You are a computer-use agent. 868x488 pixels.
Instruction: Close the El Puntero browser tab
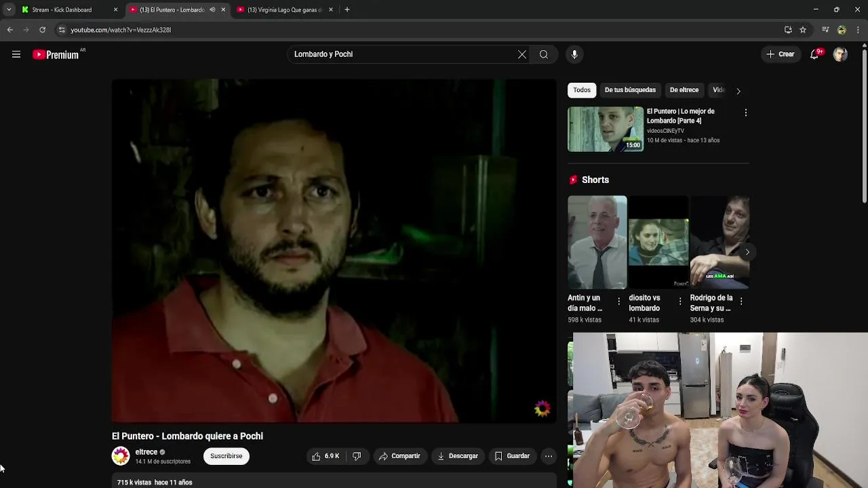click(223, 9)
